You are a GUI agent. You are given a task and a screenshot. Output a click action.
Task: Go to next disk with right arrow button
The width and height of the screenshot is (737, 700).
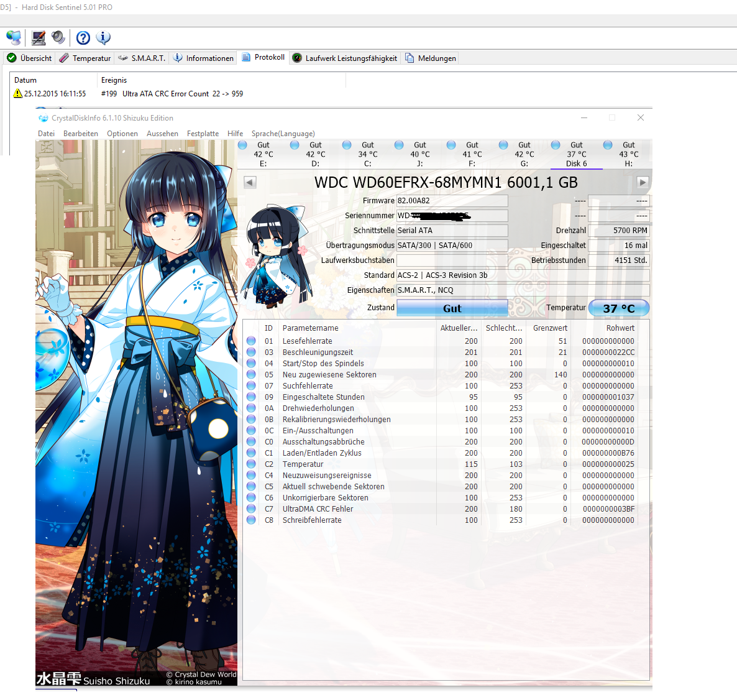click(x=643, y=182)
